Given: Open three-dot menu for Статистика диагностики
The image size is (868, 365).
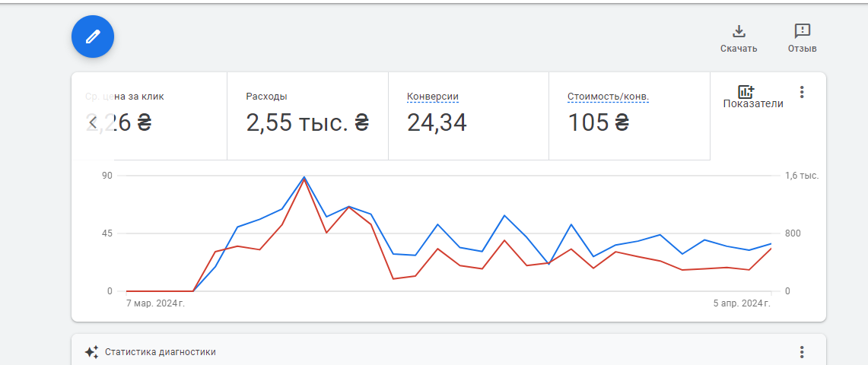Looking at the screenshot, I should tap(801, 352).
